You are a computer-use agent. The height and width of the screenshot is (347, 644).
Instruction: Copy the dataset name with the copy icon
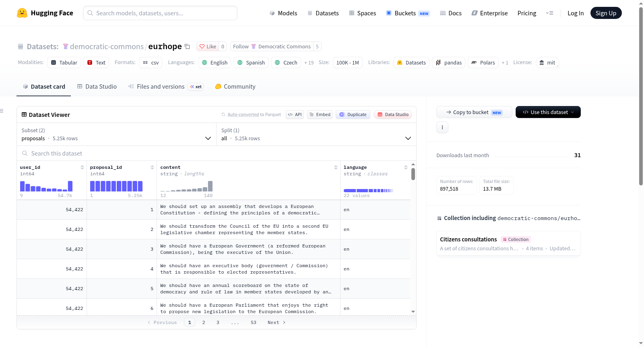(187, 46)
